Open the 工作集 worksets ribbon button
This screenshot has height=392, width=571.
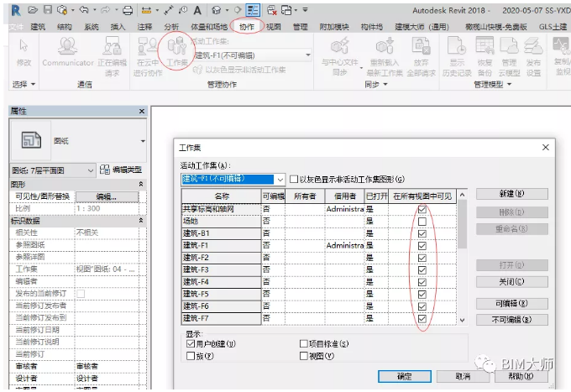(x=177, y=51)
